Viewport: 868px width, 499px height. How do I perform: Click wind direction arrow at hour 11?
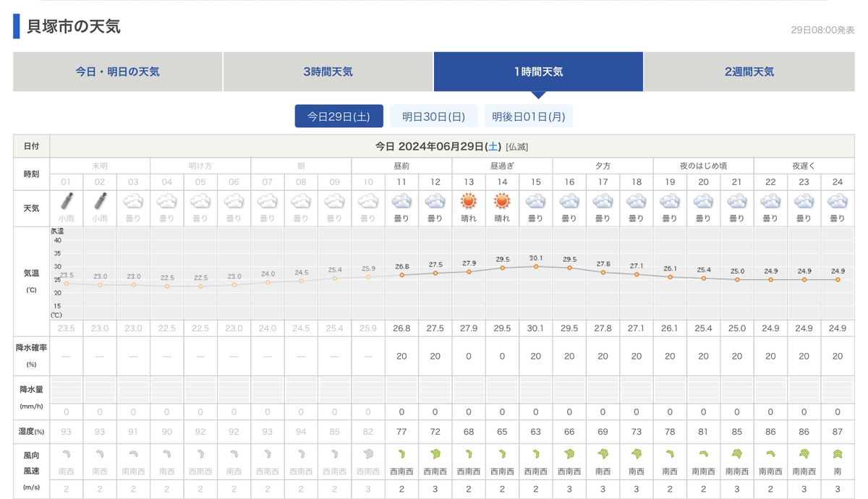[401, 454]
